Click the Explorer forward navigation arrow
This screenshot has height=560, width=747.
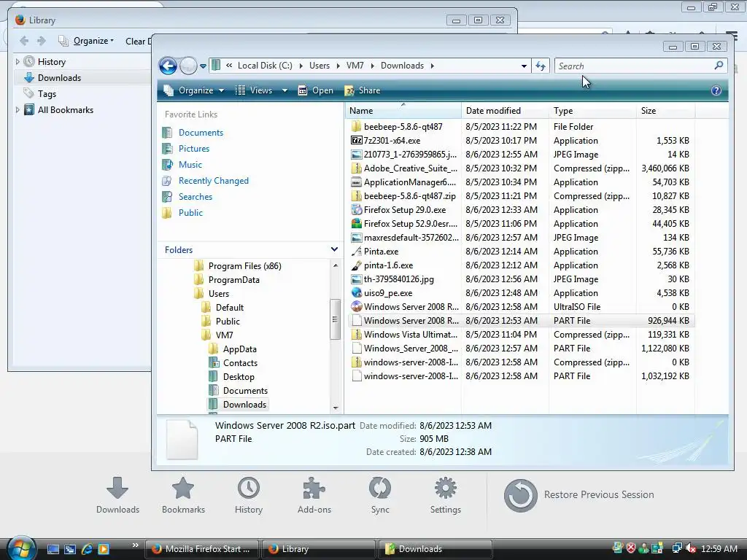click(x=188, y=66)
